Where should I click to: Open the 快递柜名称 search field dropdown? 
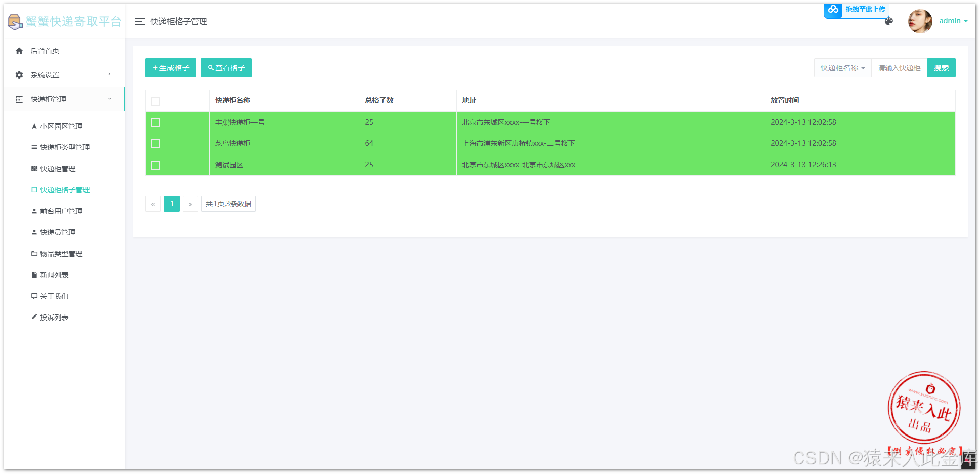coord(842,68)
